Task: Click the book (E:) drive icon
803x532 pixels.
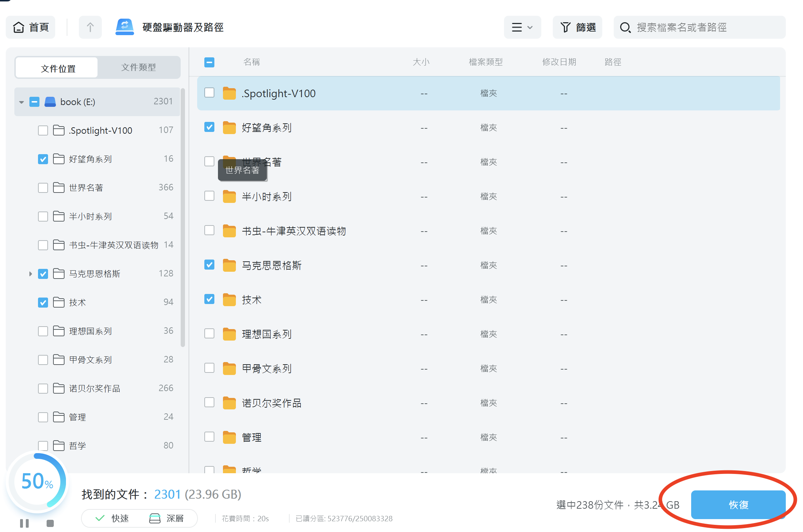Action: point(50,102)
